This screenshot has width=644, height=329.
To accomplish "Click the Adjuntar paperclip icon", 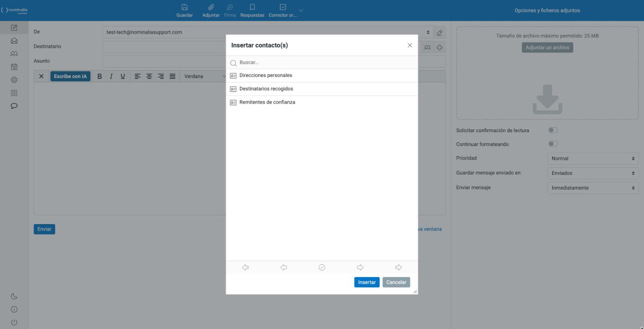I will [x=211, y=7].
